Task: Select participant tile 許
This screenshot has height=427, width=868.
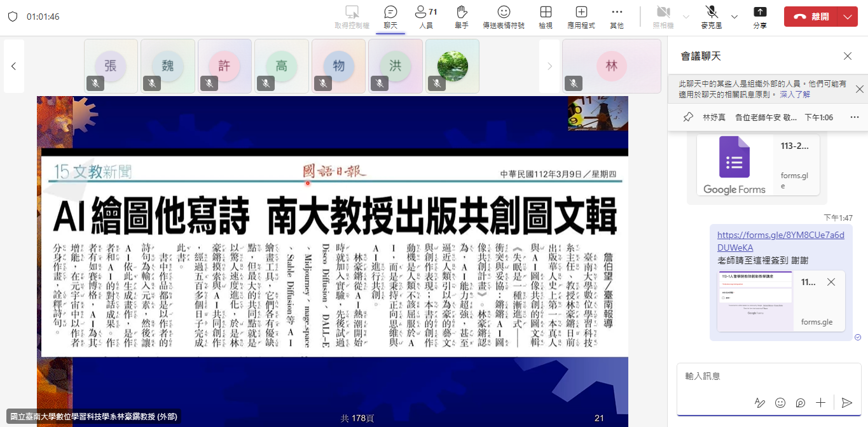Action: pyautogui.click(x=224, y=66)
